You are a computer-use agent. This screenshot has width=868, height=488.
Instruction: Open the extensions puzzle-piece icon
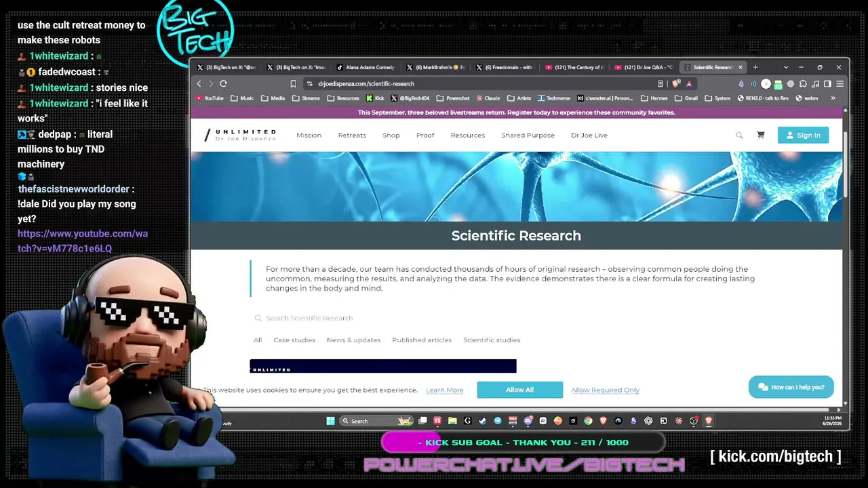pos(803,84)
